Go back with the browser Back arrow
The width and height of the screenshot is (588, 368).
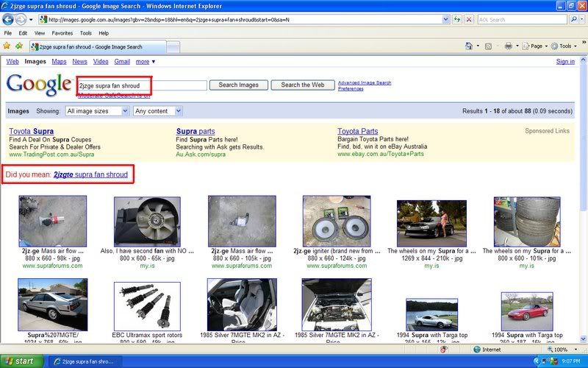coord(8,19)
